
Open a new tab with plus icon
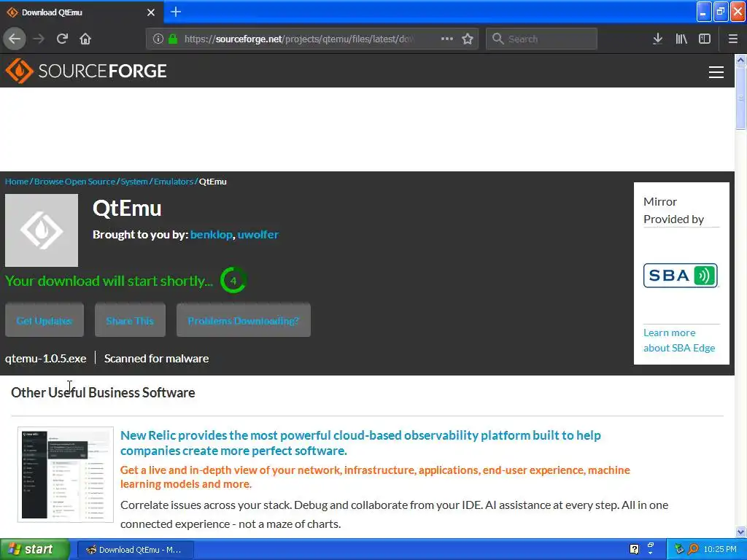pos(176,12)
